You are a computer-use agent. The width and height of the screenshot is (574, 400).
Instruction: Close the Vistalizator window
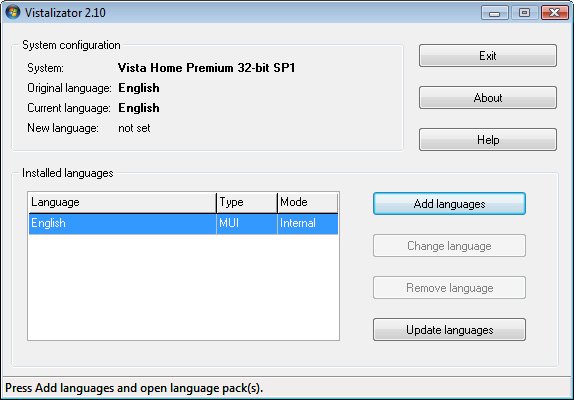click(555, 13)
